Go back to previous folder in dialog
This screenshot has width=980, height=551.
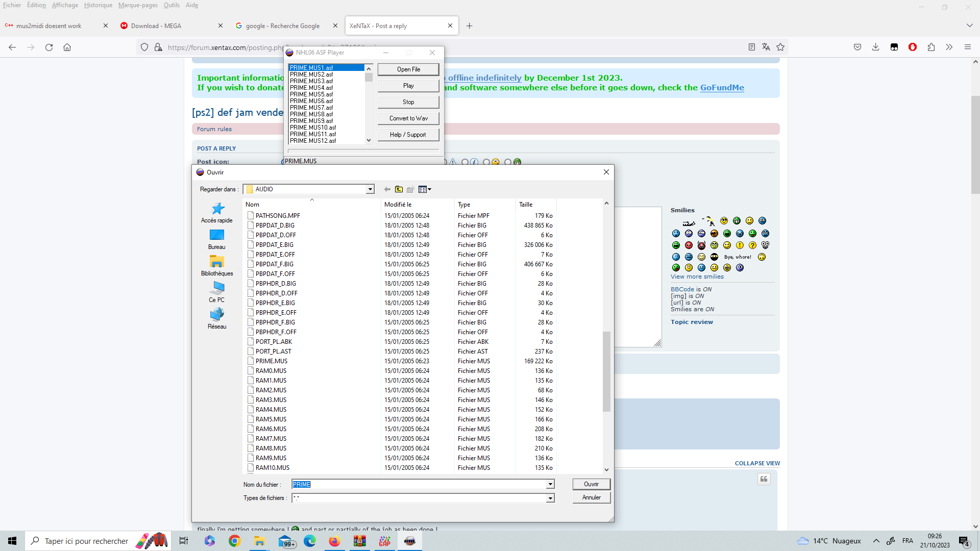coord(387,189)
